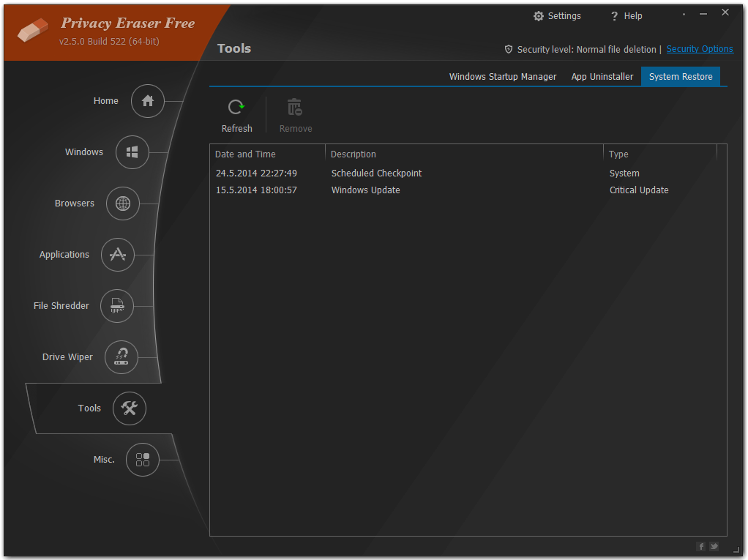Click the Critical Update type cell
The width and height of the screenshot is (748, 560).
pyautogui.click(x=639, y=190)
